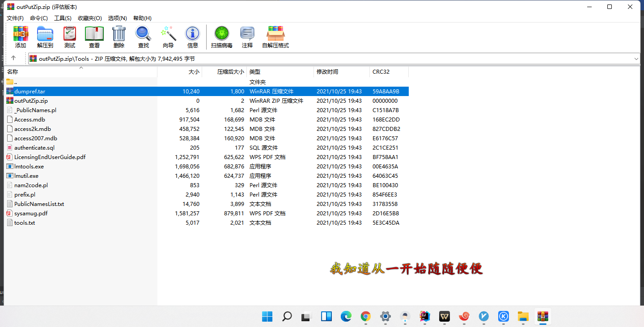Screen dimensions: 644x327
Task: Click the 删除 (Delete) trash icon
Action: pyautogui.click(x=118, y=37)
